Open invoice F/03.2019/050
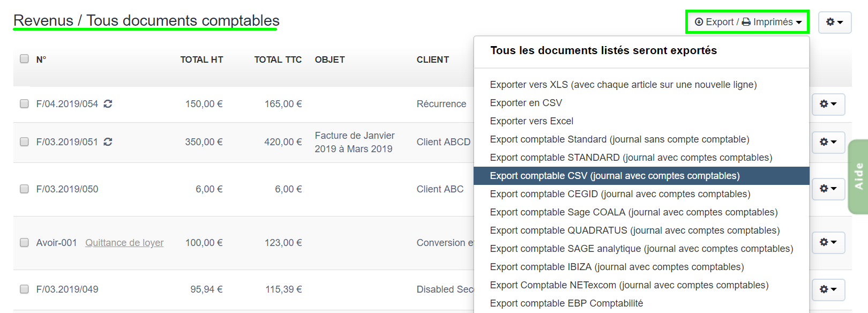 [x=67, y=189]
